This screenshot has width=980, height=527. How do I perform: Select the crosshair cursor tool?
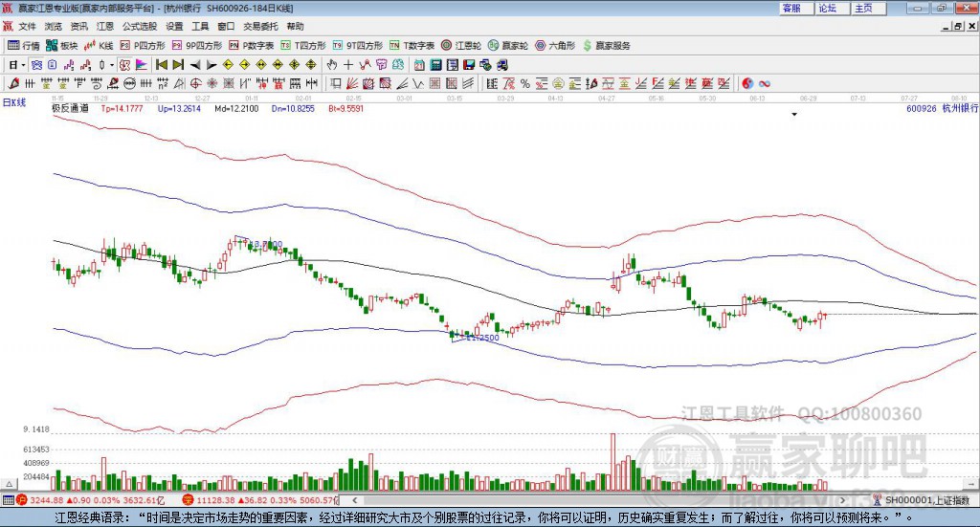coord(348,65)
